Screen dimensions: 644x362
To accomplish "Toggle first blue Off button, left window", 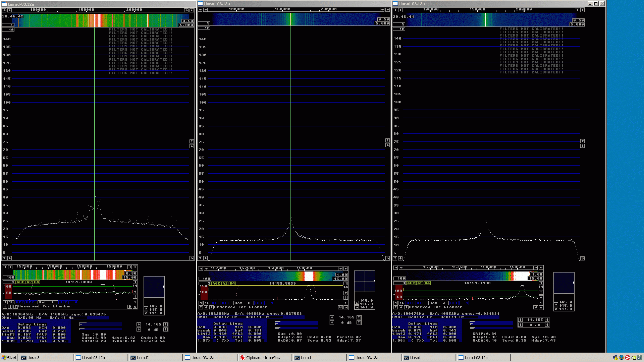I will (20, 302).
